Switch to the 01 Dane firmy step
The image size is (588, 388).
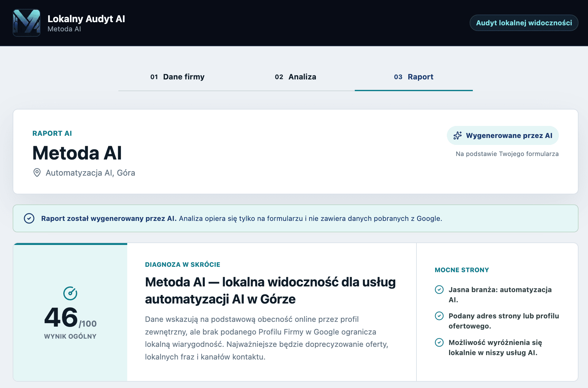(177, 77)
